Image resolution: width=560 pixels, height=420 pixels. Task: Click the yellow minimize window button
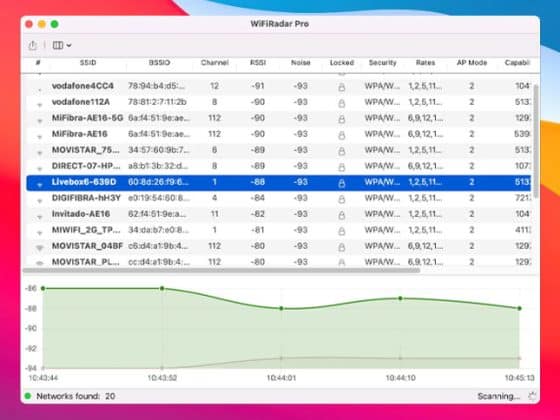(42, 24)
